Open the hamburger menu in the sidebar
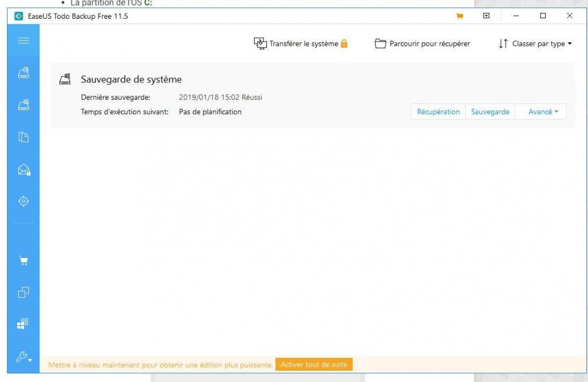The height and width of the screenshot is (382, 588). 24,41
